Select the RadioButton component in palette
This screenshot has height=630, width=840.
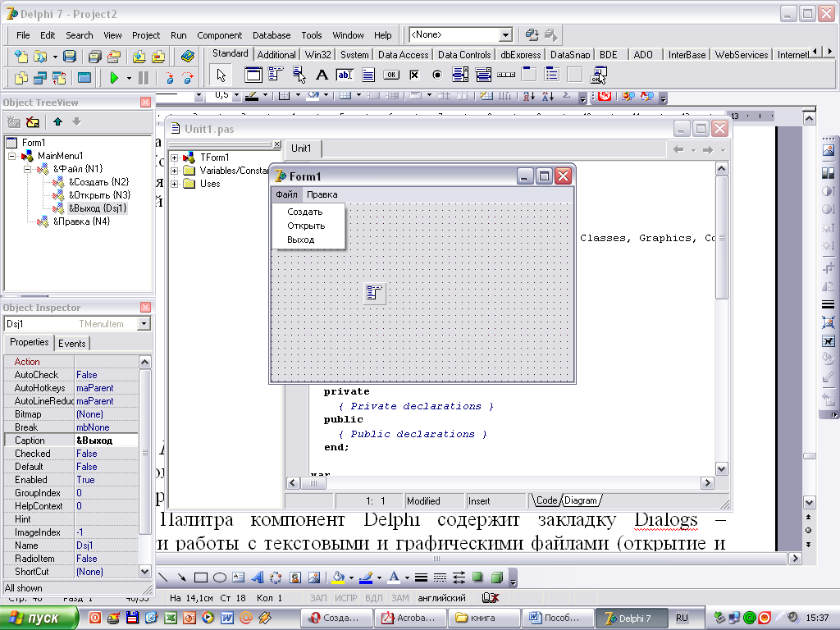(x=437, y=75)
